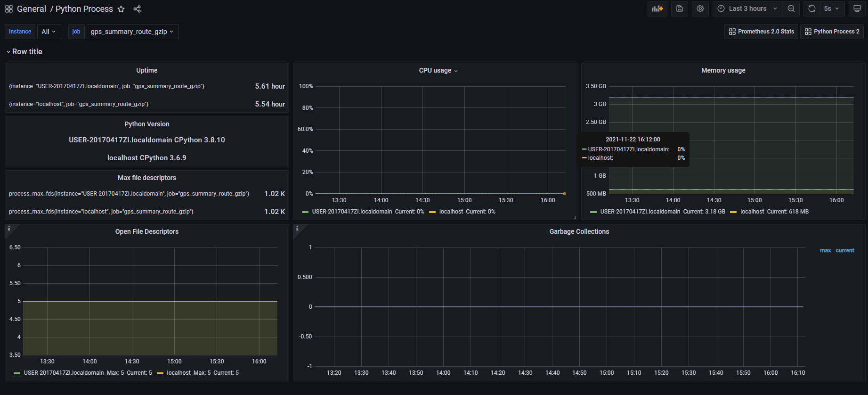This screenshot has height=395, width=868.
Task: Click the job variable label
Action: click(x=76, y=32)
